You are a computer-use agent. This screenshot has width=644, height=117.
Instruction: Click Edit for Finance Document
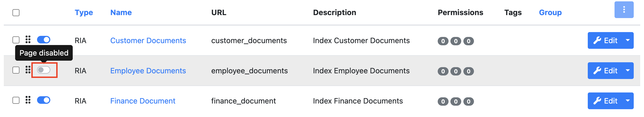point(605,101)
